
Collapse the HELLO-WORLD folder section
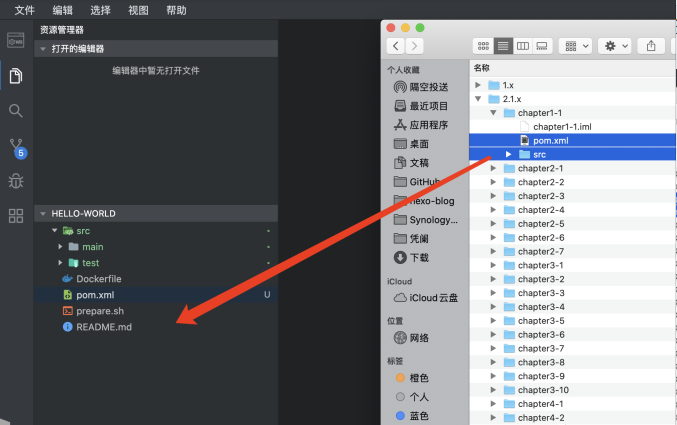(x=43, y=213)
